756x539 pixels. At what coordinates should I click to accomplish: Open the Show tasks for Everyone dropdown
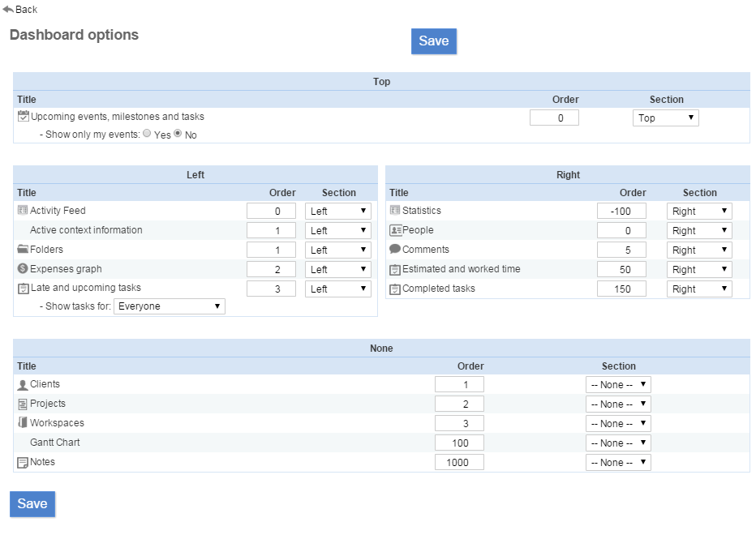pos(170,306)
